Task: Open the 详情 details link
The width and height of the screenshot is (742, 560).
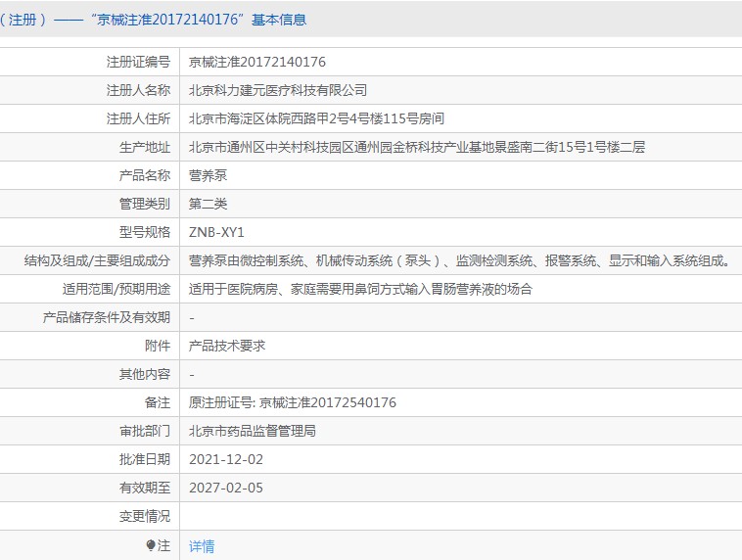Action: [202, 546]
